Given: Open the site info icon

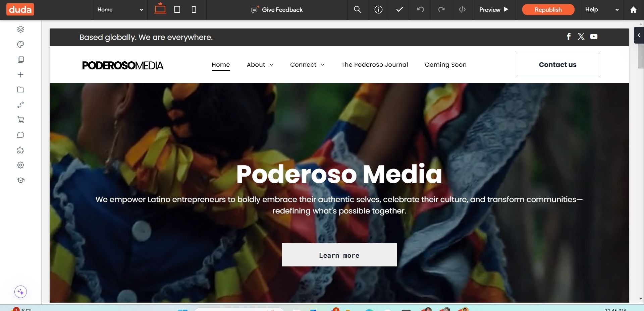Looking at the screenshot, I should (x=378, y=10).
